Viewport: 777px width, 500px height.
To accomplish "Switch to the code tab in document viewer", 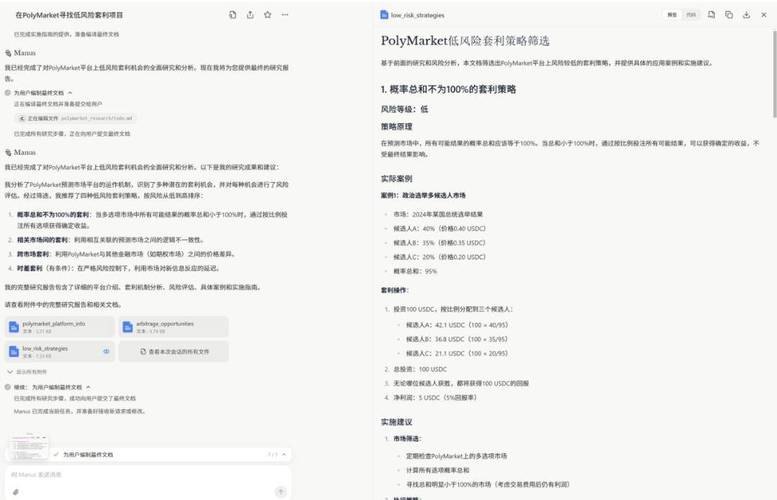I will pyautogui.click(x=691, y=15).
